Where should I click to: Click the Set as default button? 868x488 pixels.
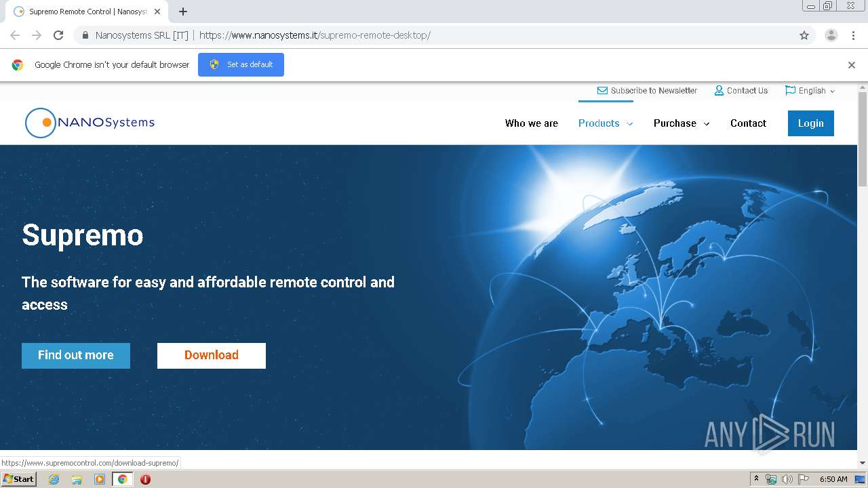click(x=241, y=64)
